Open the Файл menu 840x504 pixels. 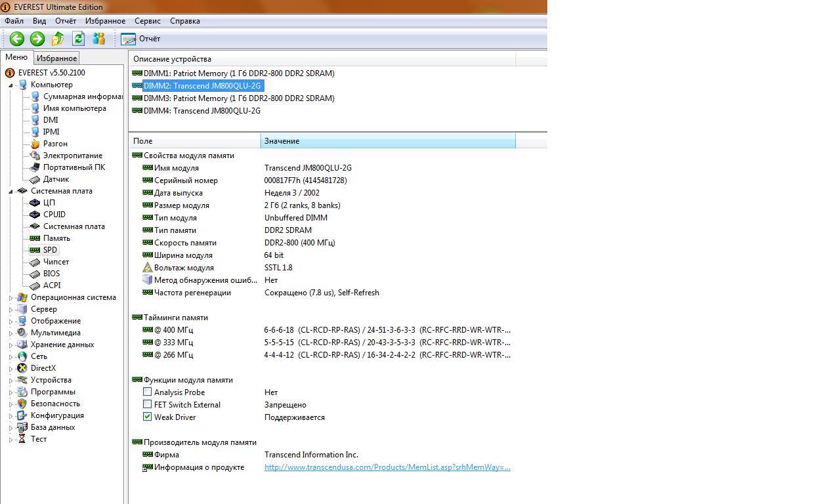14,21
